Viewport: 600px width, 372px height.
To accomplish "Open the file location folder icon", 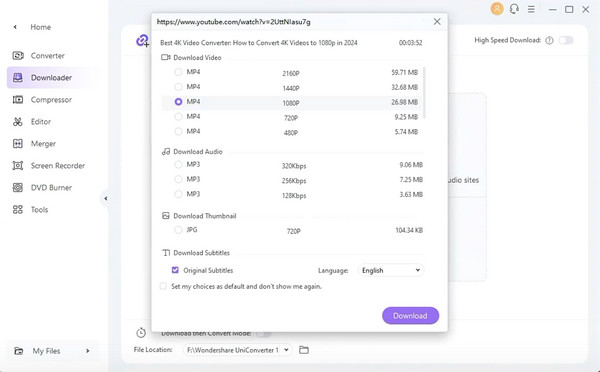I will (304, 350).
